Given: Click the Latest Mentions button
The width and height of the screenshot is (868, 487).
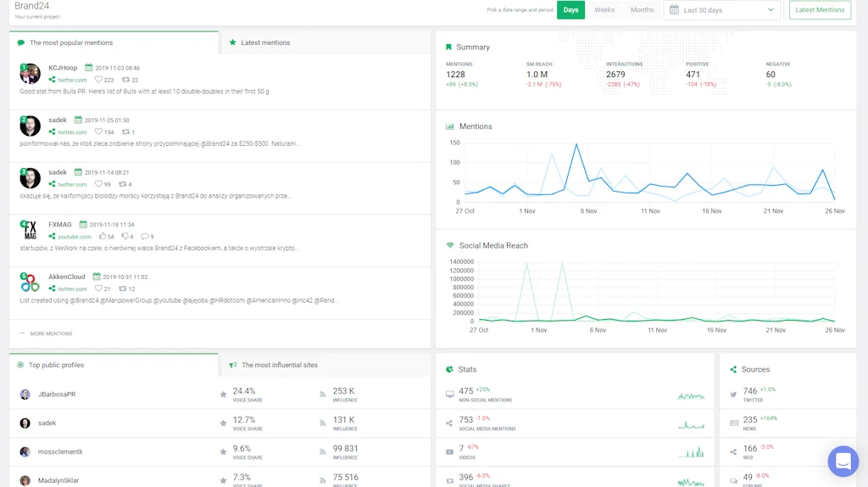Looking at the screenshot, I should pyautogui.click(x=820, y=10).
